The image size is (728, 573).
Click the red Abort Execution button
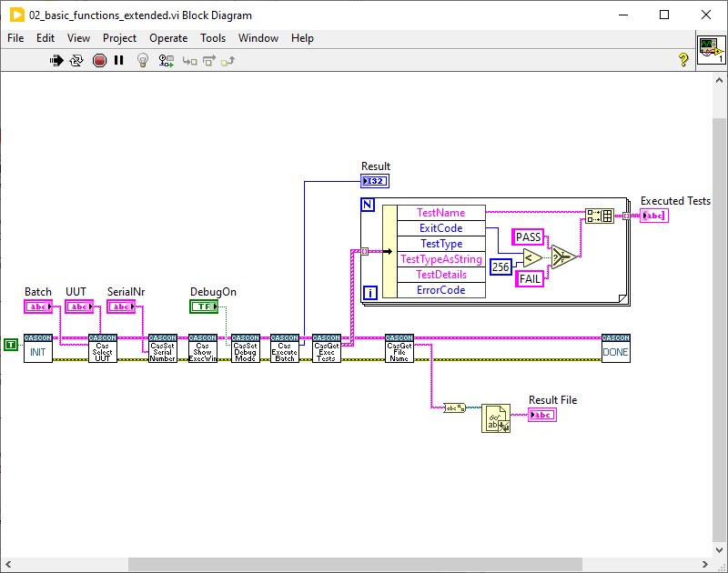[99, 60]
